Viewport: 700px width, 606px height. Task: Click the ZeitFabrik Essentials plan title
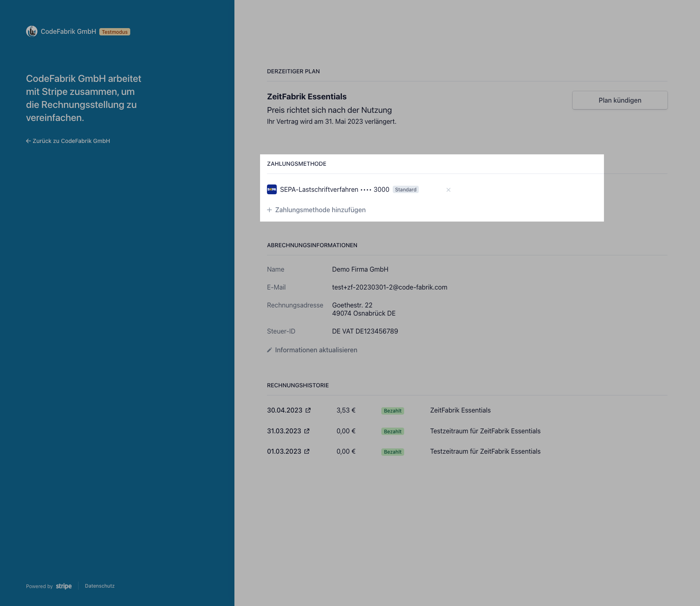pos(307,97)
